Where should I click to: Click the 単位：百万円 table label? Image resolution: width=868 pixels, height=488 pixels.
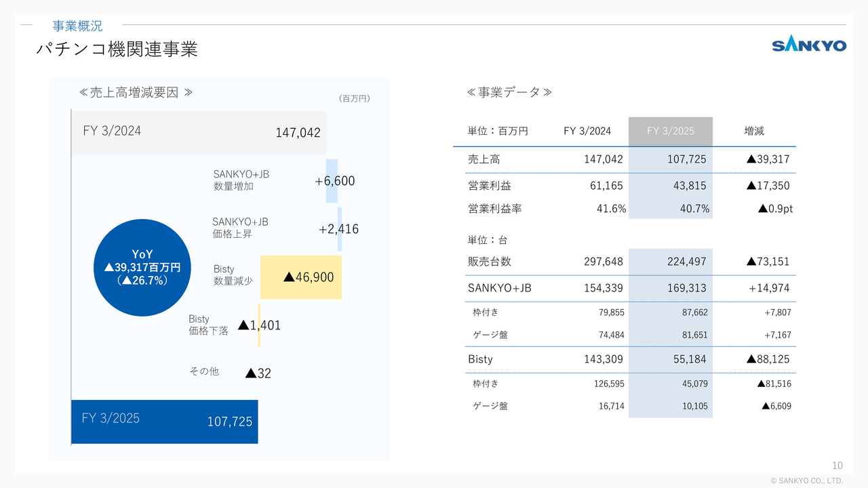(x=498, y=131)
